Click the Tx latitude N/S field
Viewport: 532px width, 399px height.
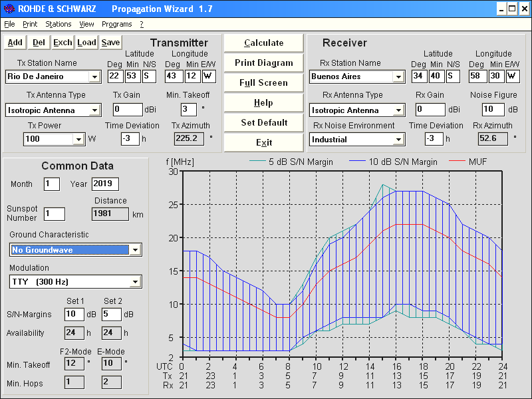click(x=149, y=76)
